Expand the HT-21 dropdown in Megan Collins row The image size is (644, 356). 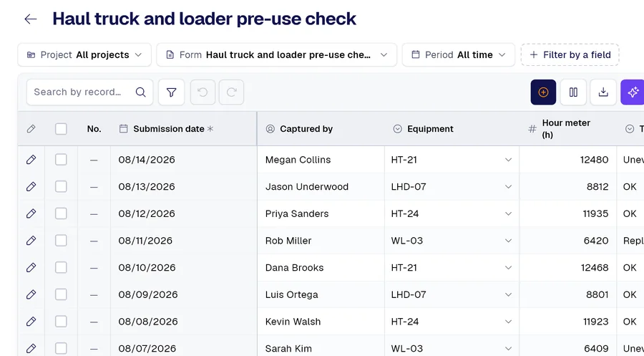(x=508, y=160)
